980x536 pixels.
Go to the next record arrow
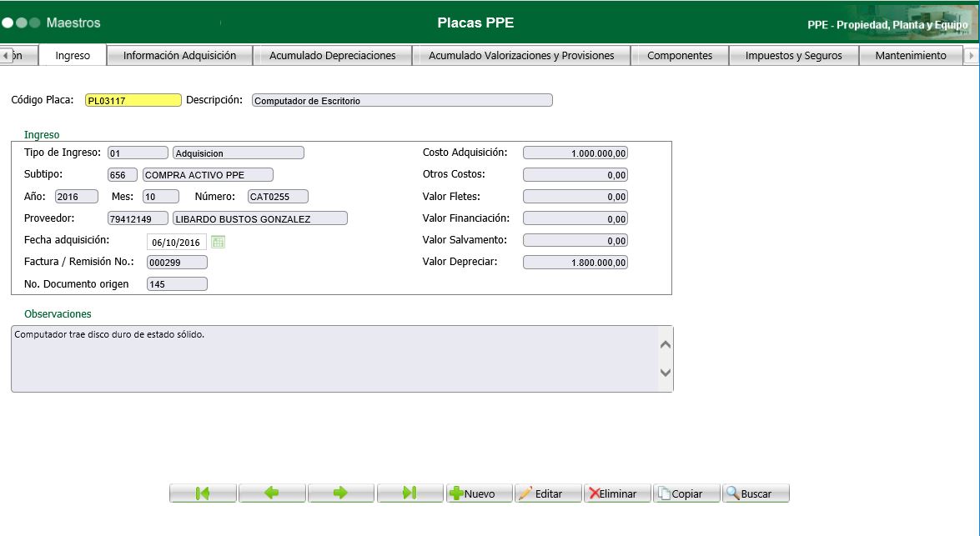tap(340, 493)
